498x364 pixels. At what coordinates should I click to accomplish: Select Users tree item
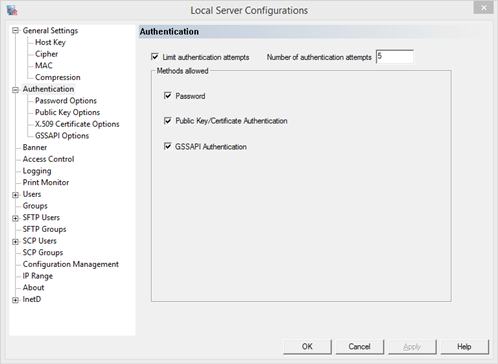point(32,194)
